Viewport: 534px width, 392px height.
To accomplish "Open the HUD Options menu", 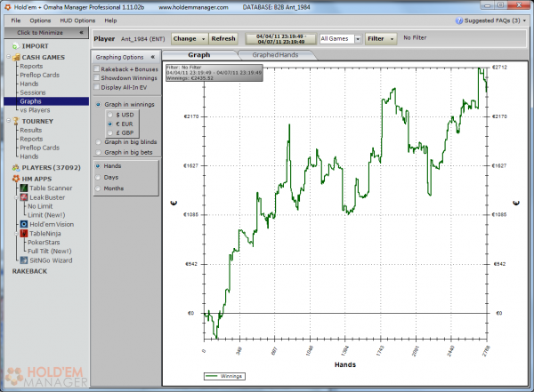I will (x=77, y=20).
